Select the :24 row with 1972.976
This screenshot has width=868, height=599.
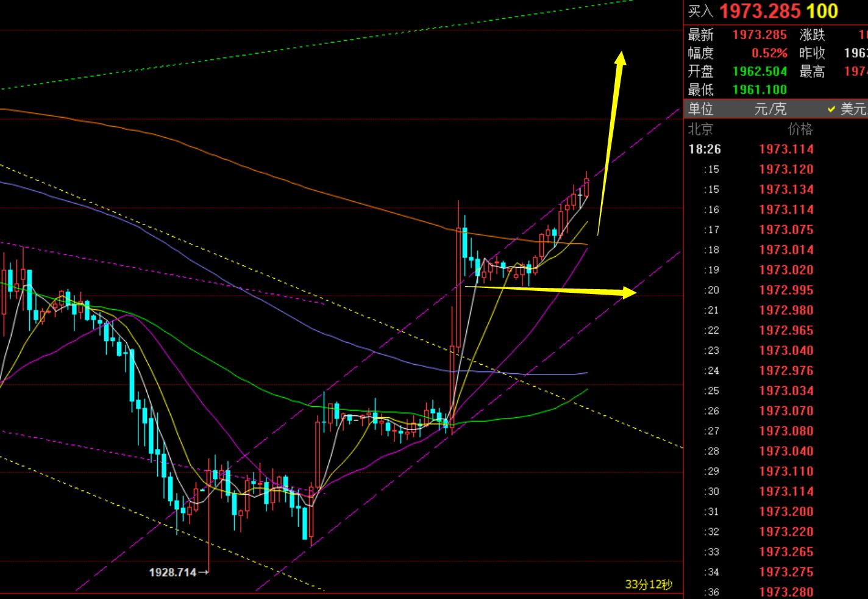click(776, 371)
